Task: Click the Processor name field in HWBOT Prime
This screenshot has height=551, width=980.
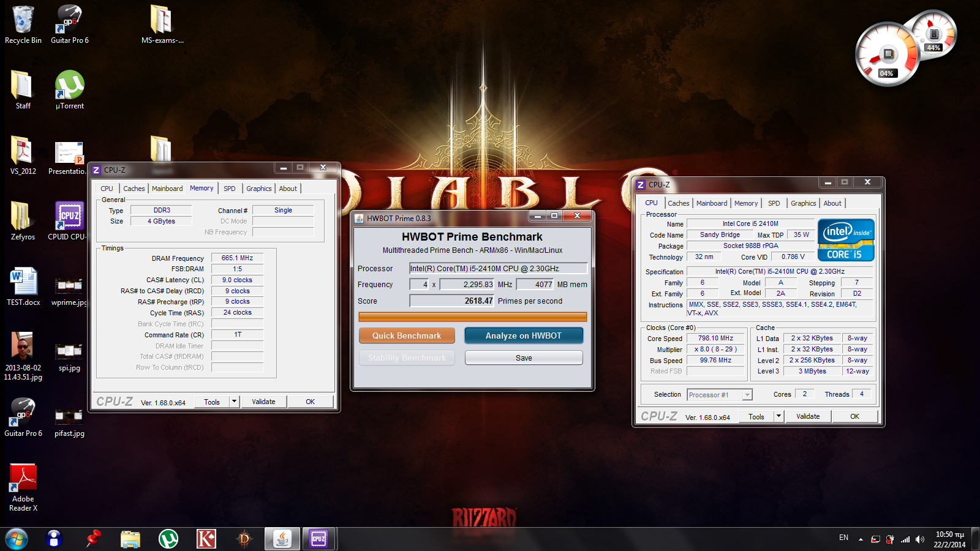Action: [499, 268]
